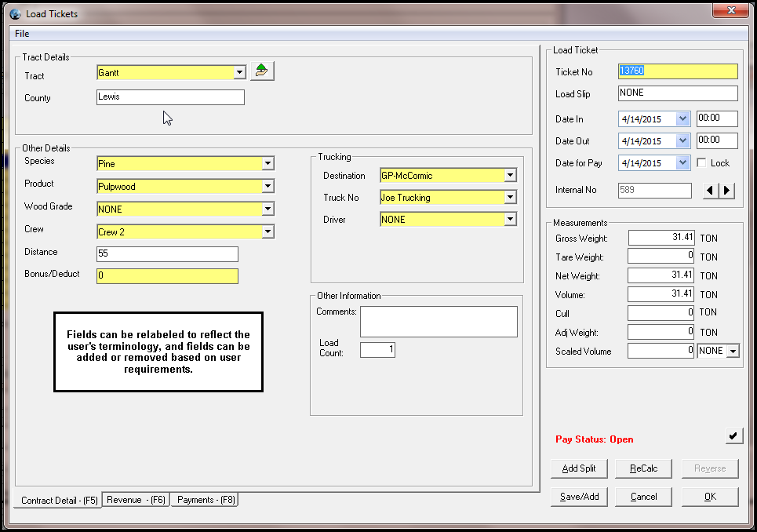Viewport: 757px width, 532px height.
Task: Click the Cancel button
Action: pyautogui.click(x=643, y=497)
